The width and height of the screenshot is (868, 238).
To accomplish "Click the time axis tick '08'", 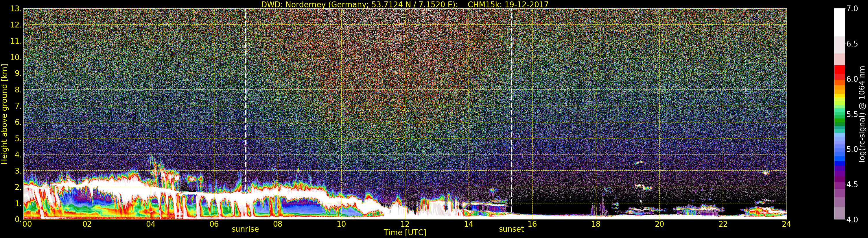I will (278, 224).
